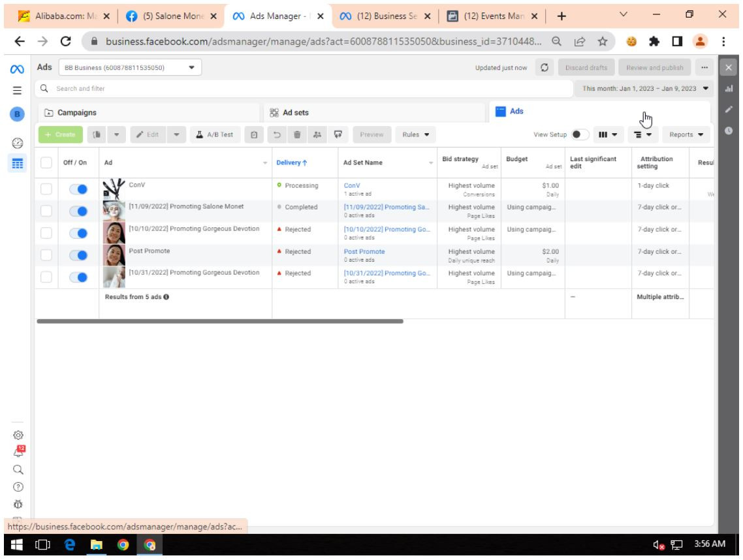Open the ConV ad set name link
The image size is (743, 560).
pos(352,186)
